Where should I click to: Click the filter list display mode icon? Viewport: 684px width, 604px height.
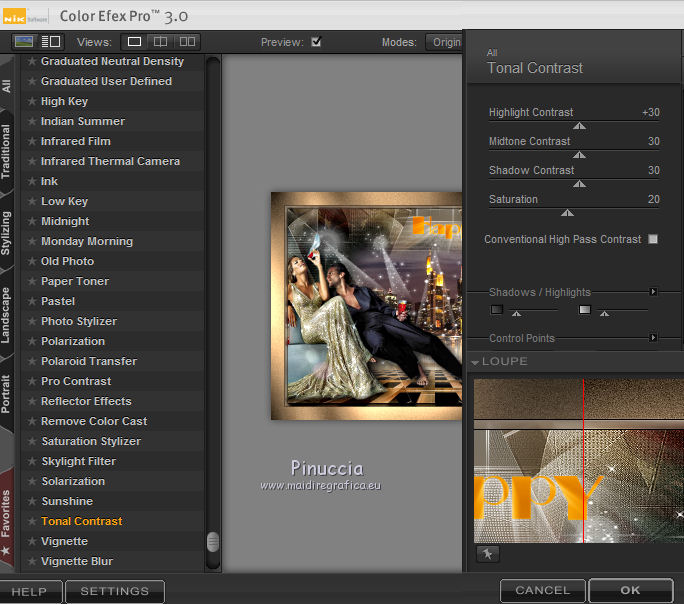tap(50, 42)
